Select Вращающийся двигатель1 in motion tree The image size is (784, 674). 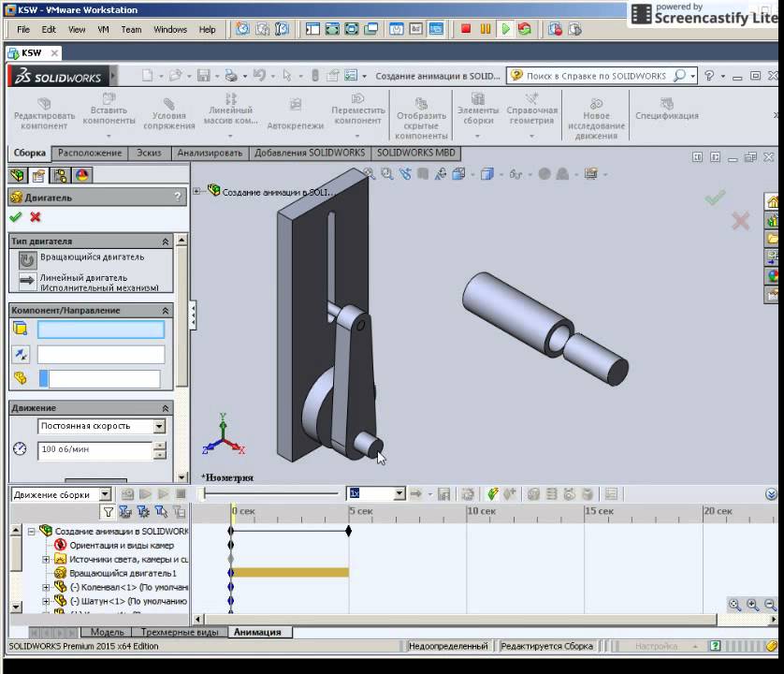pos(123,574)
